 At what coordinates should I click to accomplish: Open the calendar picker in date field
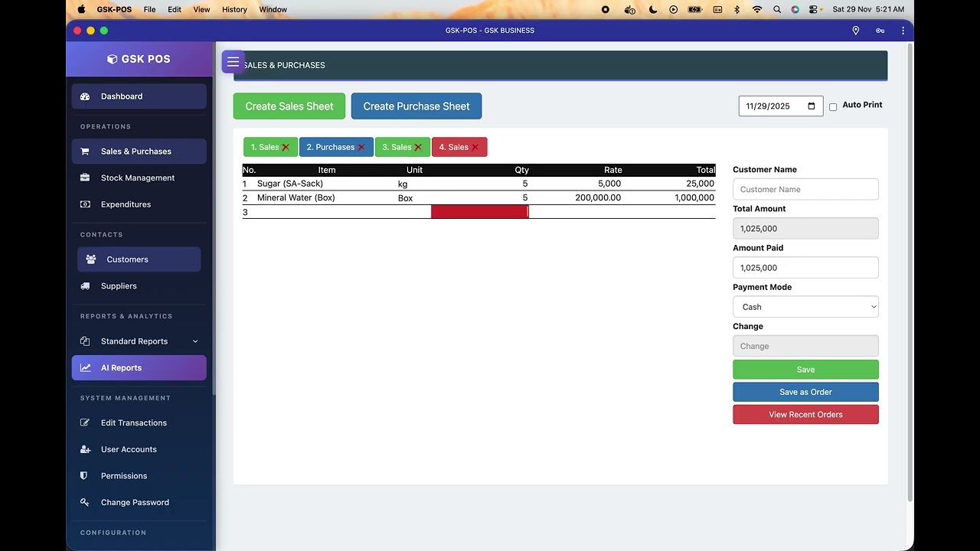tap(812, 106)
